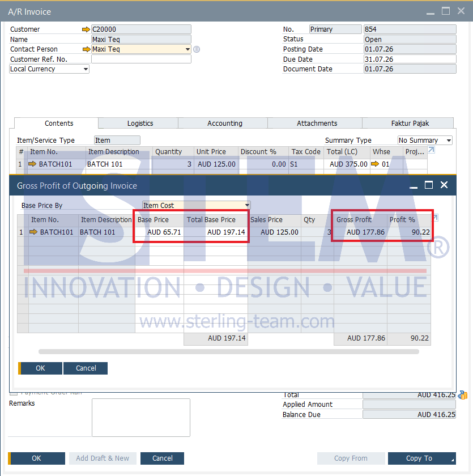Click the Status field showing Open
Viewport: 473px width, 476px height.
(410, 40)
